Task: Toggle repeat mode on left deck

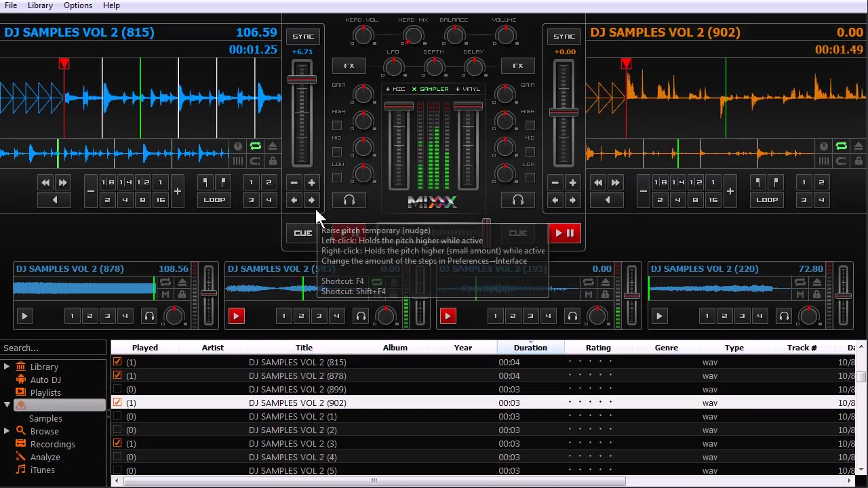Action: coord(255,146)
